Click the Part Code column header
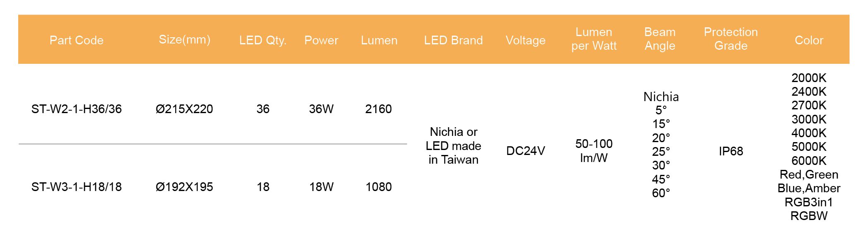This screenshot has height=237, width=868. (77, 40)
